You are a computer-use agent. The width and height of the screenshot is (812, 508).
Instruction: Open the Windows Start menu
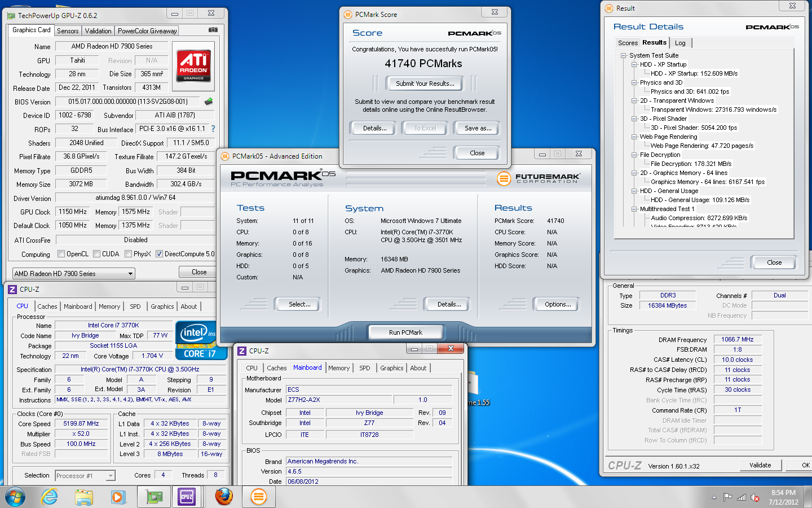[x=15, y=497]
